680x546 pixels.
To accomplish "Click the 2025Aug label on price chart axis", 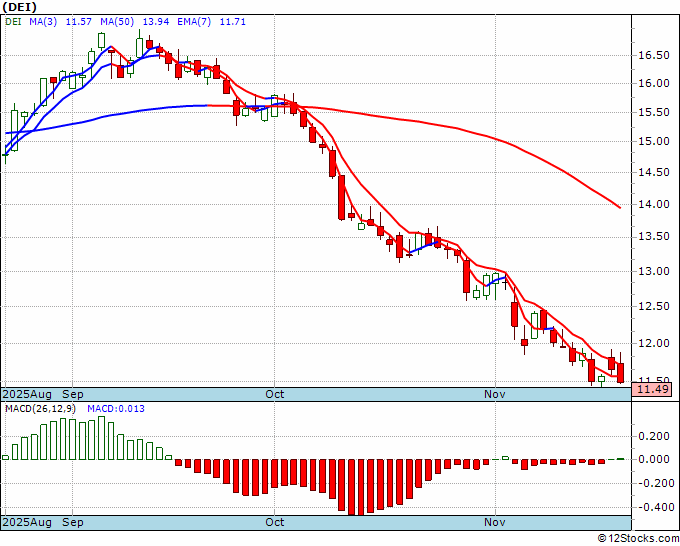I will click(x=27, y=394).
